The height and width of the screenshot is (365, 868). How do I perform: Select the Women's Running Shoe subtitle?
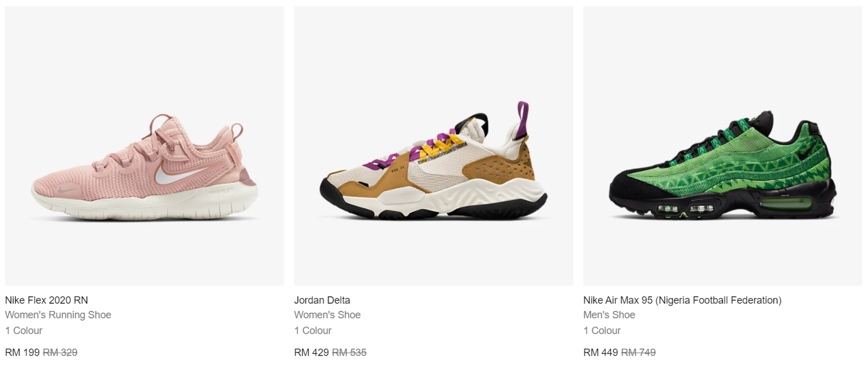click(x=58, y=315)
